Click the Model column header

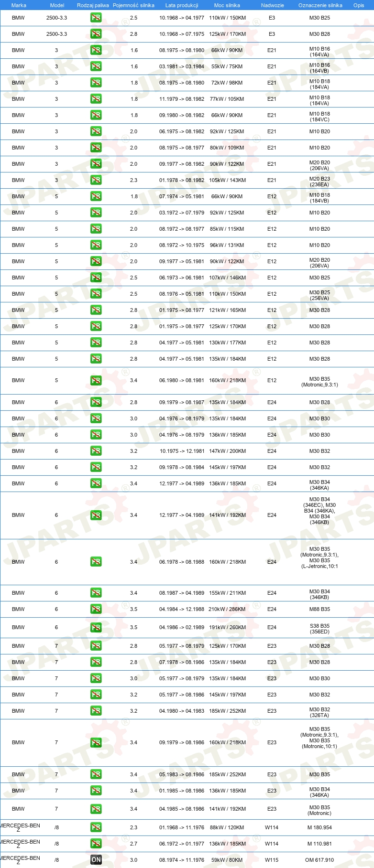tap(57, 5)
